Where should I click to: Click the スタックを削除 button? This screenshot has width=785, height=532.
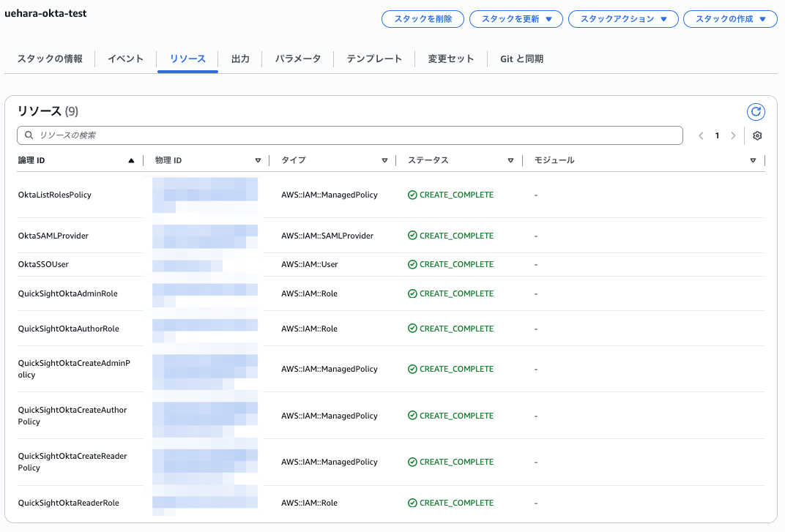(x=423, y=19)
